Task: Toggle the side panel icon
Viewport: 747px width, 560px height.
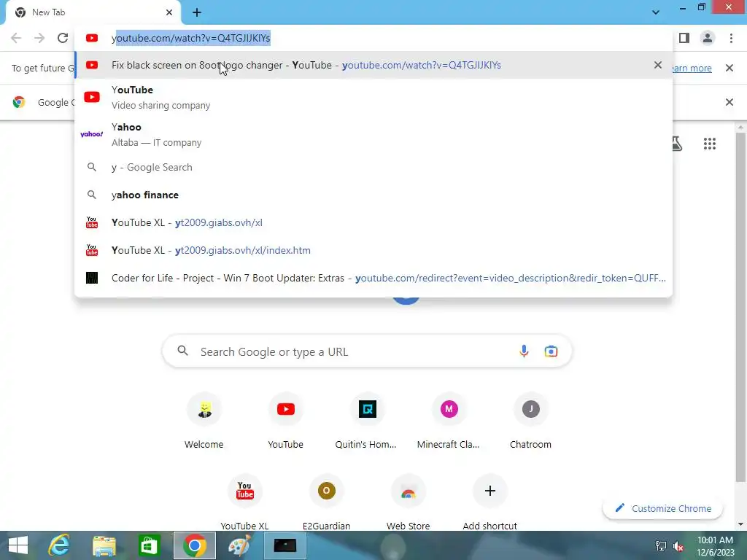Action: 684,38
